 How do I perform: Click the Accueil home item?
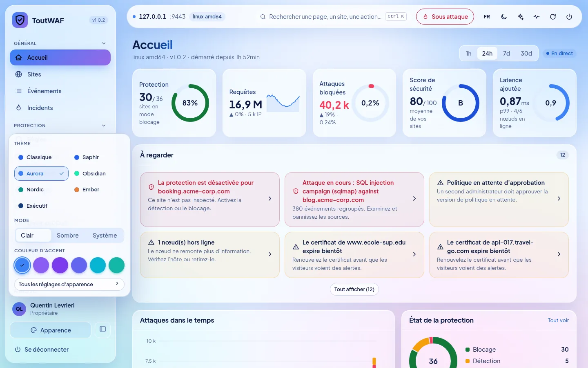pyautogui.click(x=60, y=58)
